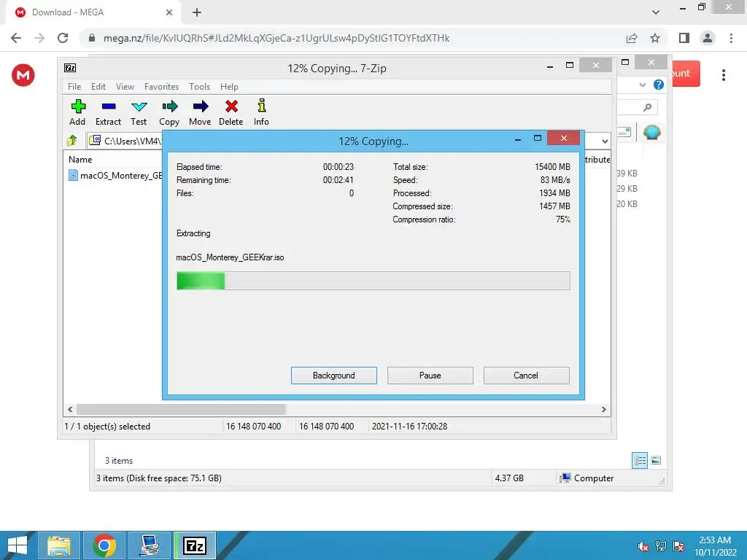Click the MEGA logo on the page

point(23,75)
